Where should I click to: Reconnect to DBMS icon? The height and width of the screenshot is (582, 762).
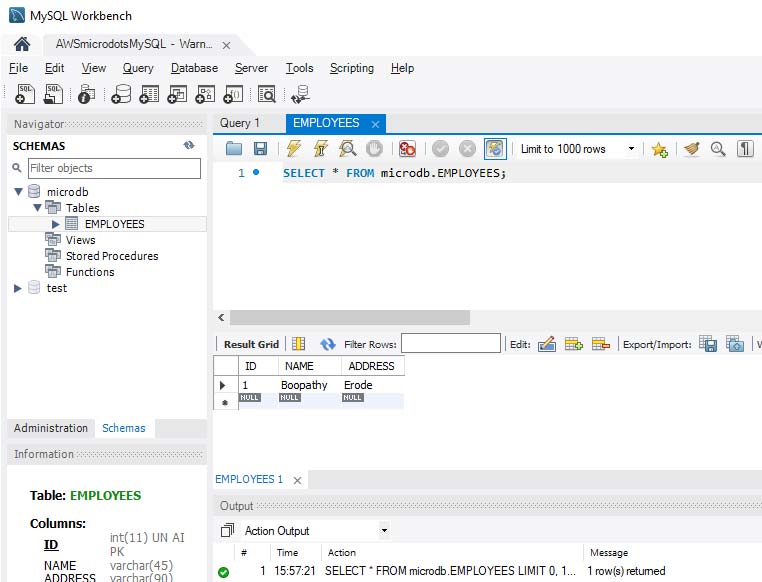coord(300,94)
